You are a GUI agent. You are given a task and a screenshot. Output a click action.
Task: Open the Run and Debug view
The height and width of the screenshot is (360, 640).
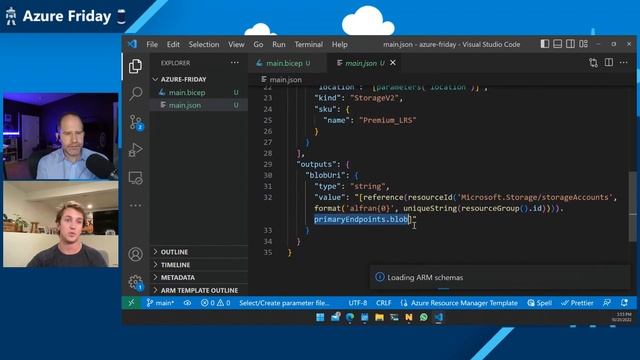tap(136, 150)
